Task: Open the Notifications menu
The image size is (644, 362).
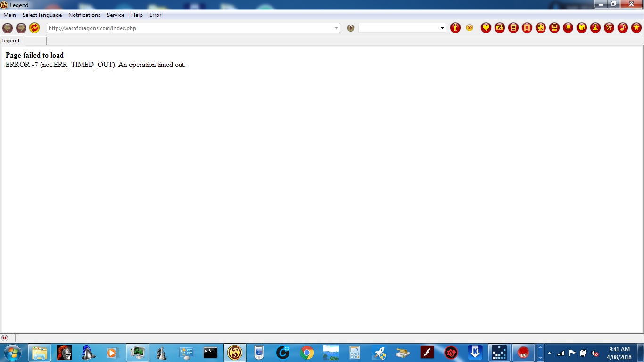Action: [84, 15]
